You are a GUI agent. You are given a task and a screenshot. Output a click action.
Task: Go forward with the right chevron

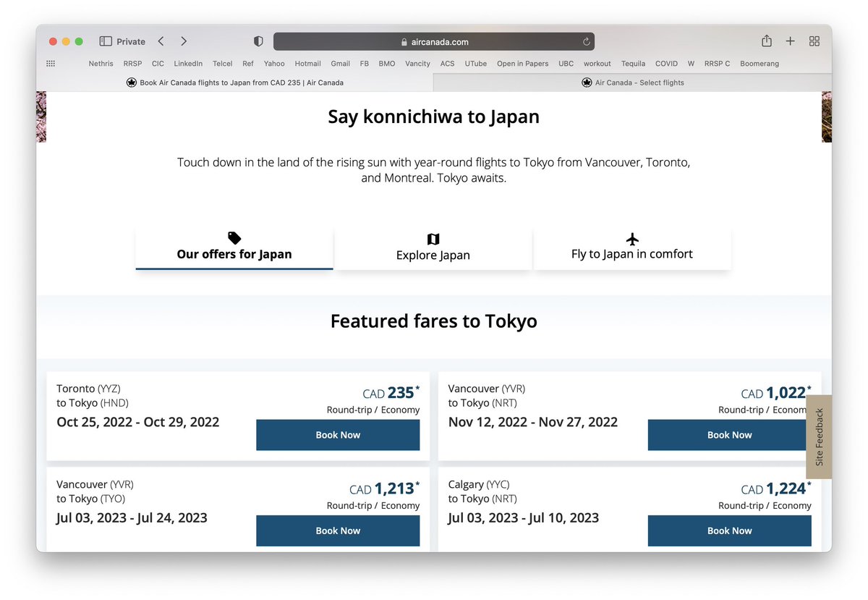click(x=184, y=41)
